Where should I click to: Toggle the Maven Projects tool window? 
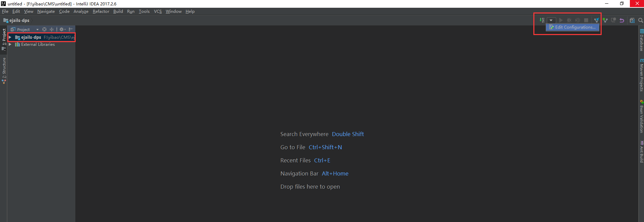tap(641, 76)
